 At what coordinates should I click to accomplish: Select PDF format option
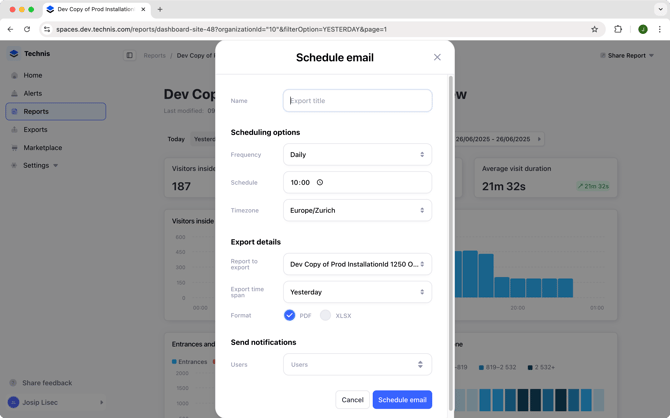290,315
